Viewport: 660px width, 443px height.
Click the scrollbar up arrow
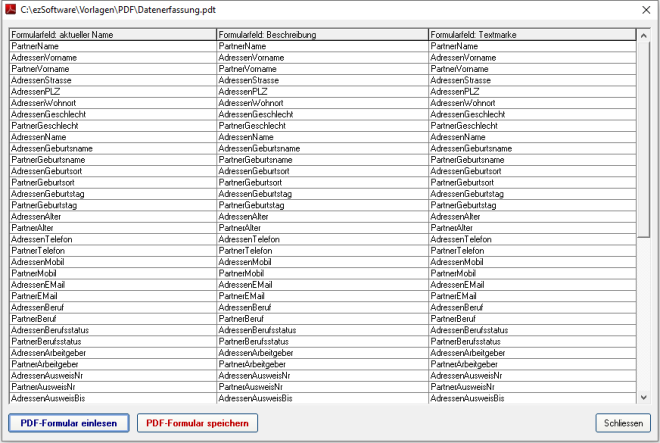[643, 36]
